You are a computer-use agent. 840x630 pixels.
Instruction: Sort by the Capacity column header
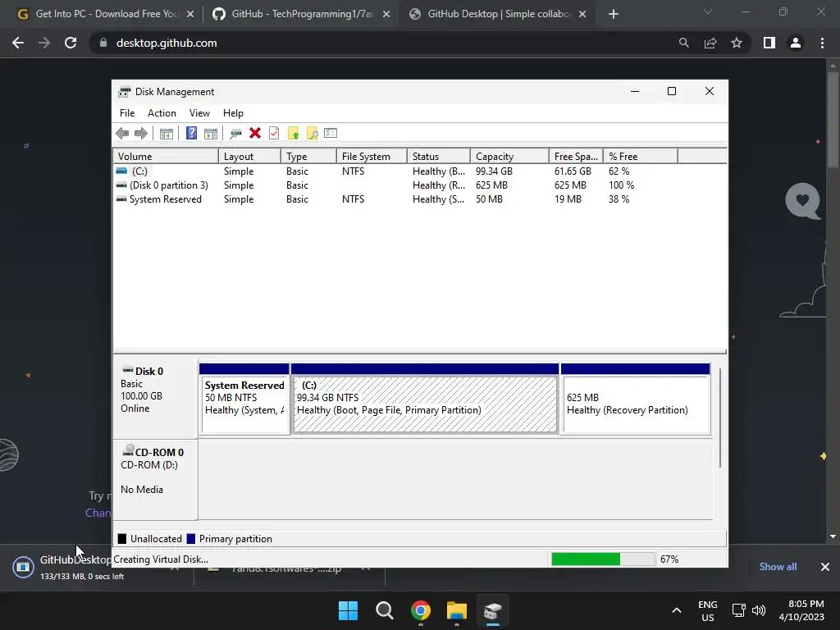click(x=509, y=157)
